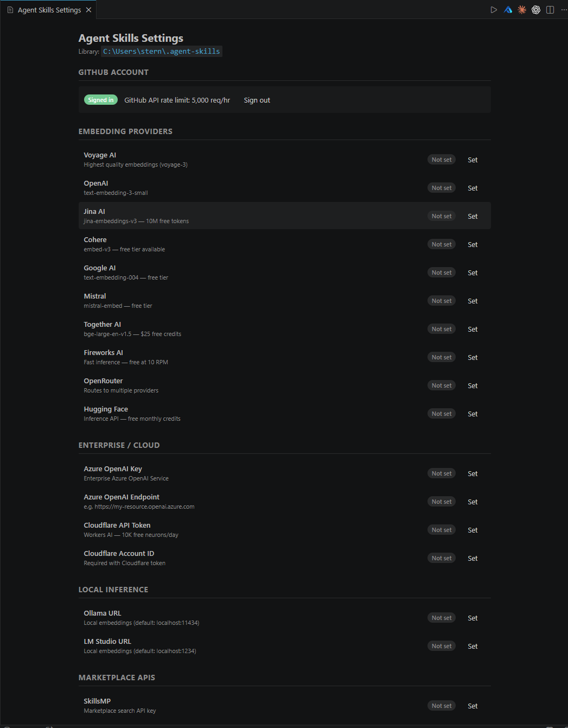Image resolution: width=568 pixels, height=728 pixels.
Task: Click the file icon in the settings tab
Action: [x=9, y=9]
